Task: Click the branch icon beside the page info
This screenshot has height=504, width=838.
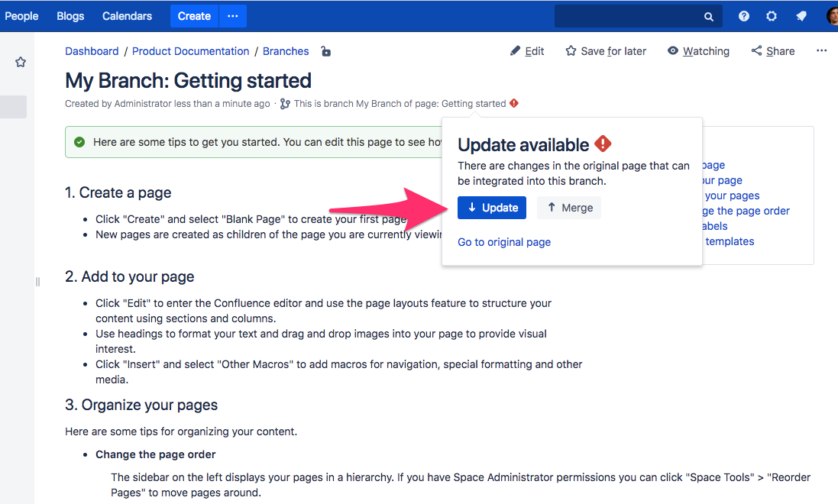Action: [285, 104]
